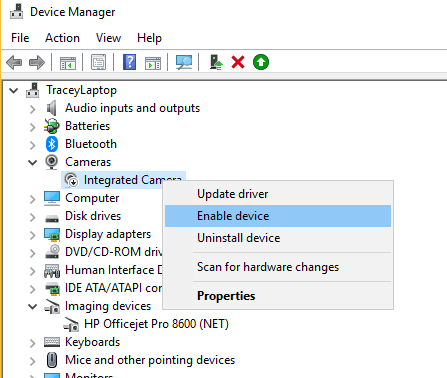
Task: Choose Update driver from context menu
Action: (278, 194)
